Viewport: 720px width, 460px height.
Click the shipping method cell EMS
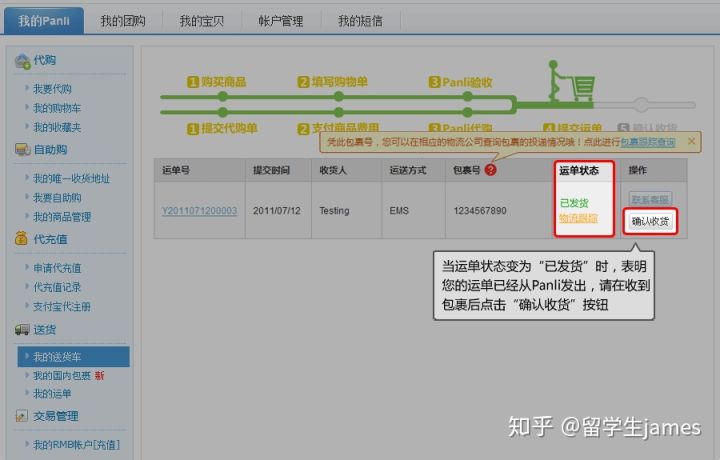399,211
